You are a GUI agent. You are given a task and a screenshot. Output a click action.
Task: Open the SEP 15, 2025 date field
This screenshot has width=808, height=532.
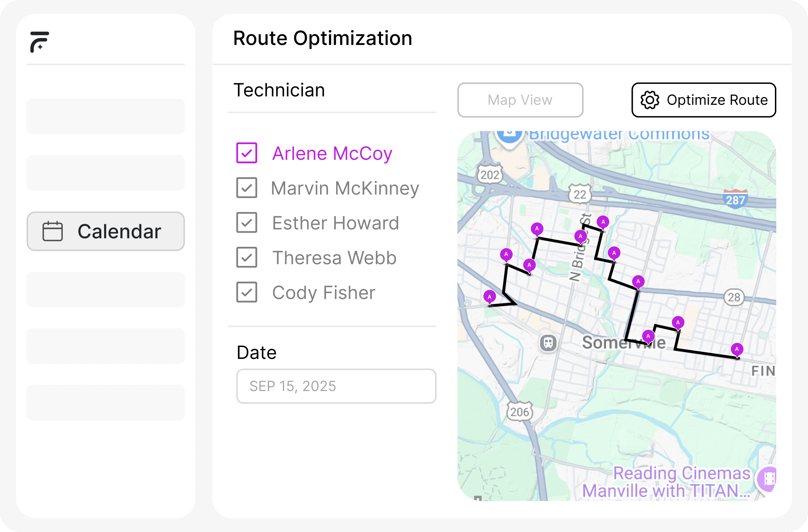(x=336, y=386)
